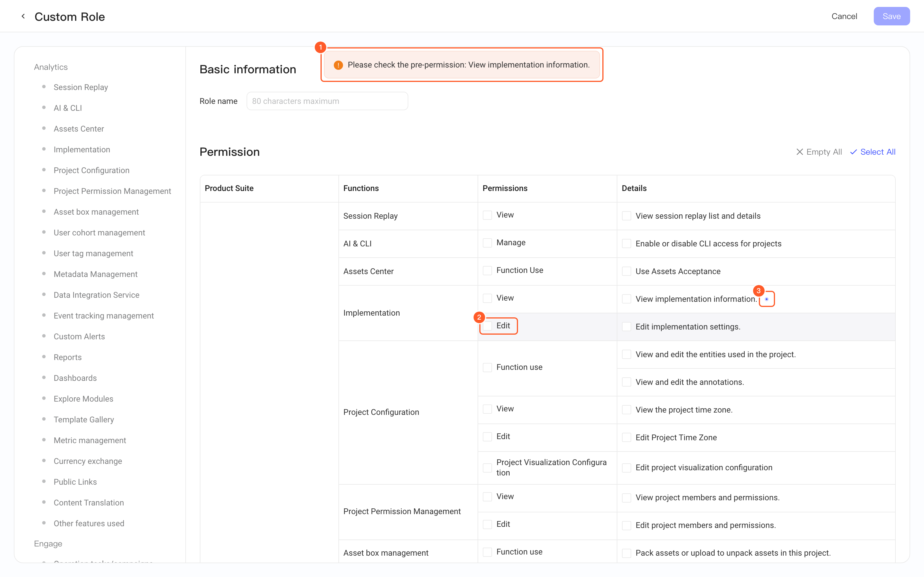The height and width of the screenshot is (577, 924).
Task: Click orange annotation badge number 1
Action: coord(320,47)
